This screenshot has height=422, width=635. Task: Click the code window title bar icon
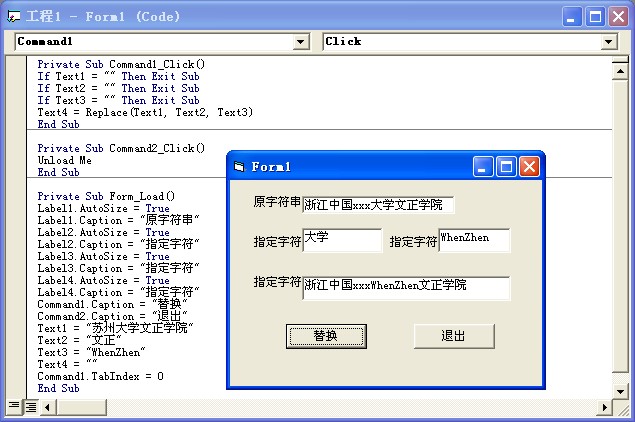click(14, 17)
